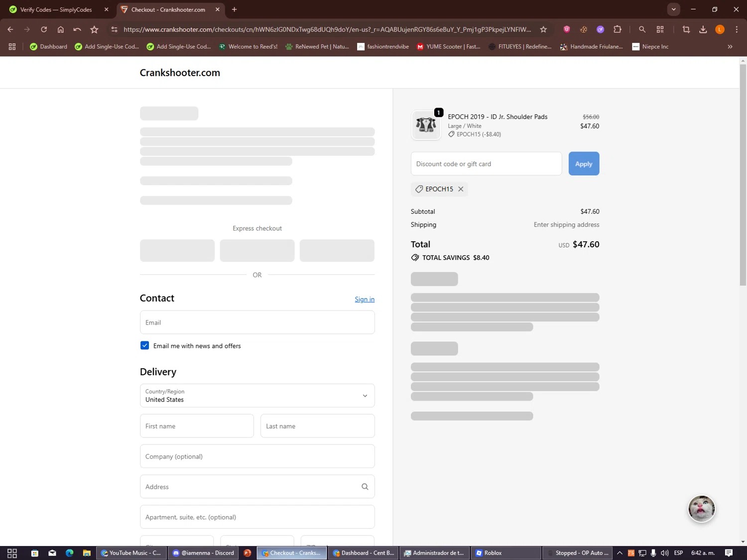Go back to the previous page

10,29
